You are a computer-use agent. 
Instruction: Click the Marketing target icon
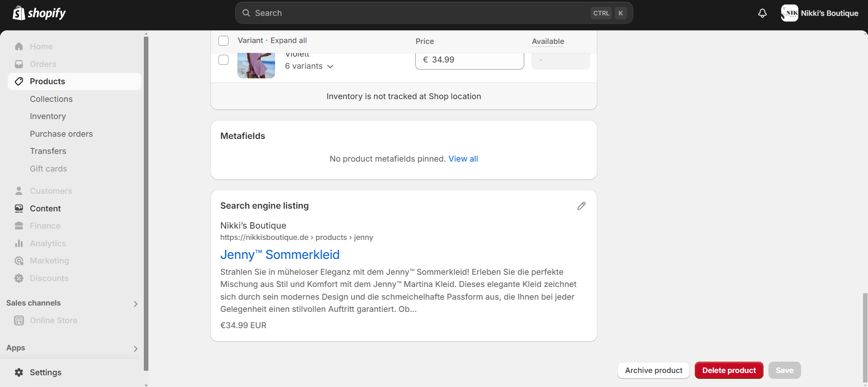pos(19,261)
